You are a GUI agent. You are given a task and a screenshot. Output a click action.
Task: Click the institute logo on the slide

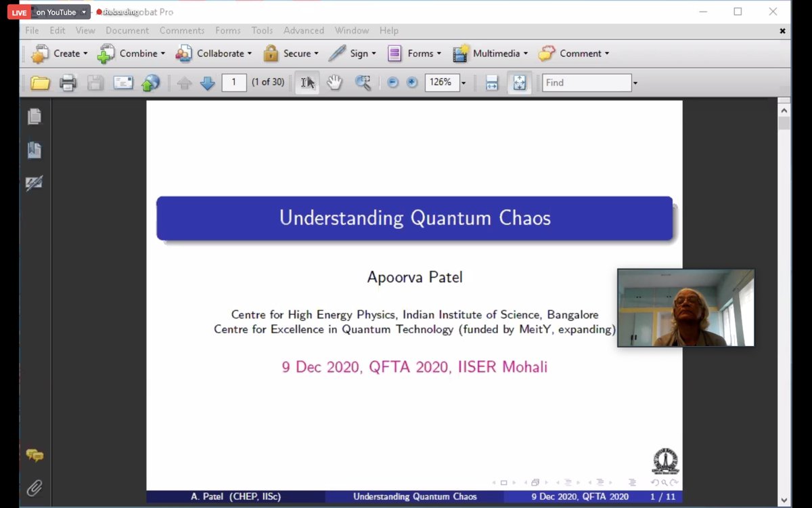(664, 461)
